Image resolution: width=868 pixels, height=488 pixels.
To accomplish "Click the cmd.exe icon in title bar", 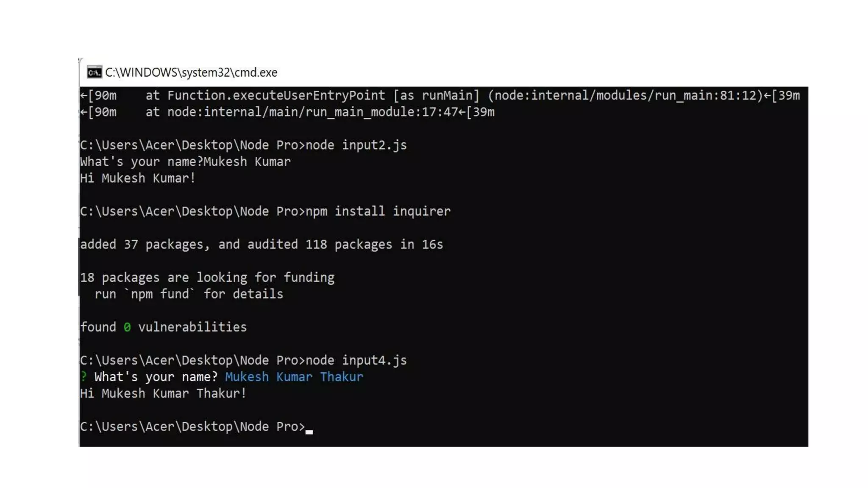I will pyautogui.click(x=94, y=72).
